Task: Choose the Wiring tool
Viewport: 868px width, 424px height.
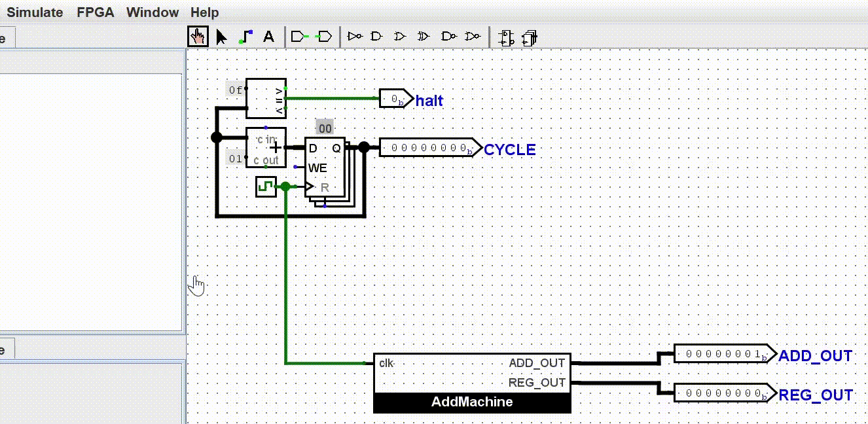Action: pyautogui.click(x=245, y=37)
